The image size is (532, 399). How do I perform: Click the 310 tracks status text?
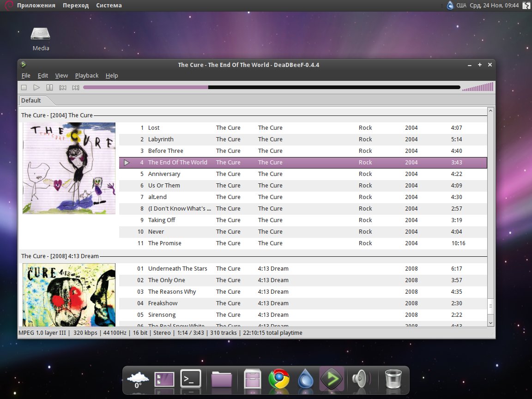223,333
